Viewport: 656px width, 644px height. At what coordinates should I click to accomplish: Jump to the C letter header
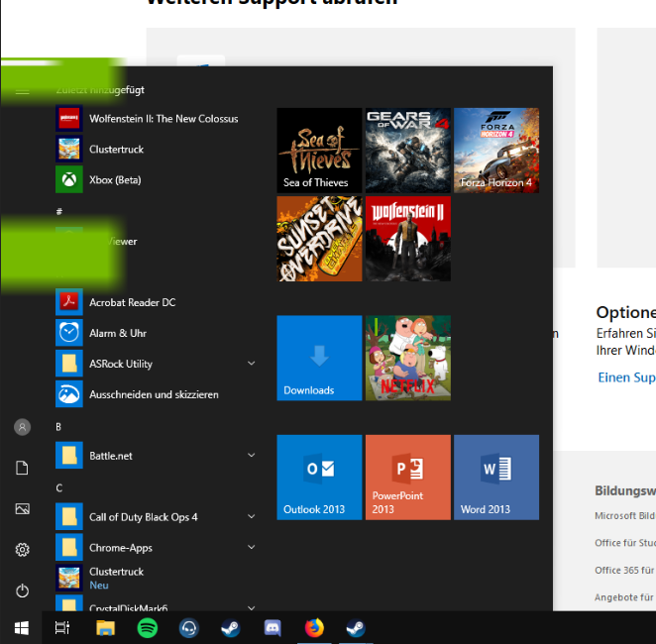coord(59,488)
